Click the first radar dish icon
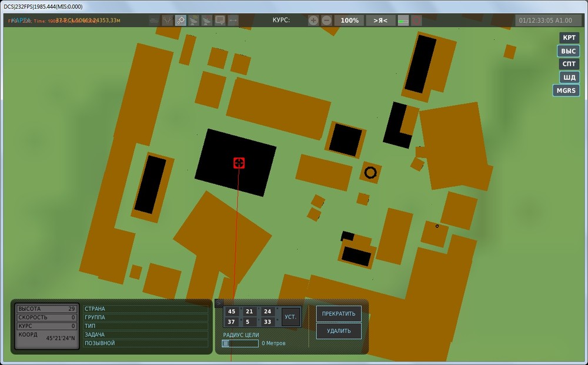588x365 pixels. 193,20
